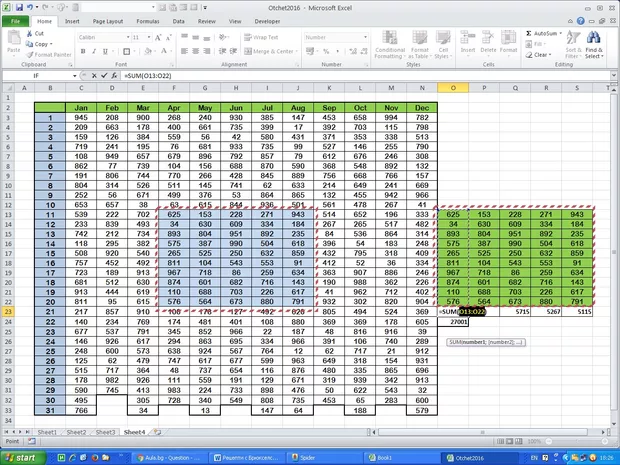Switch to the Data tab
Viewport: 620px width, 465px height.
[x=178, y=21]
